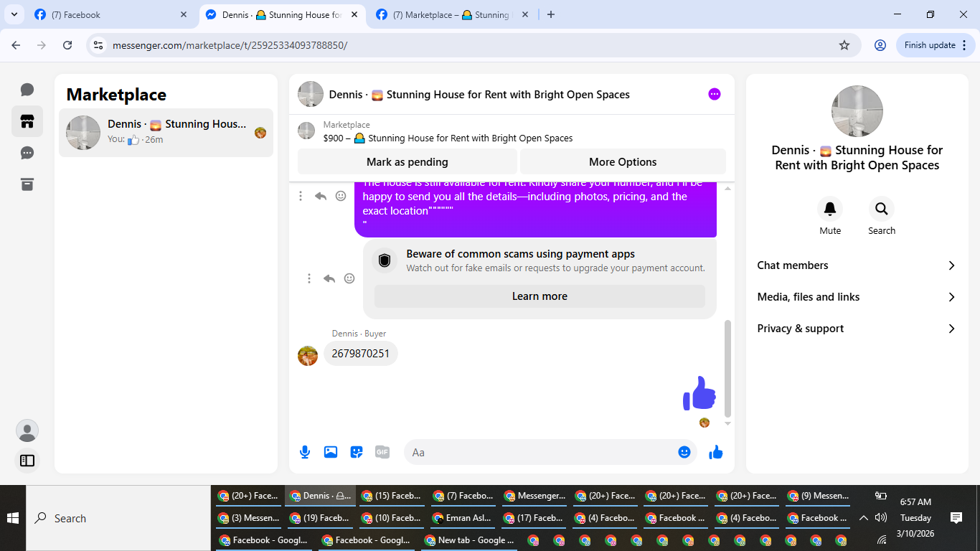Click Finish update button

936,45
